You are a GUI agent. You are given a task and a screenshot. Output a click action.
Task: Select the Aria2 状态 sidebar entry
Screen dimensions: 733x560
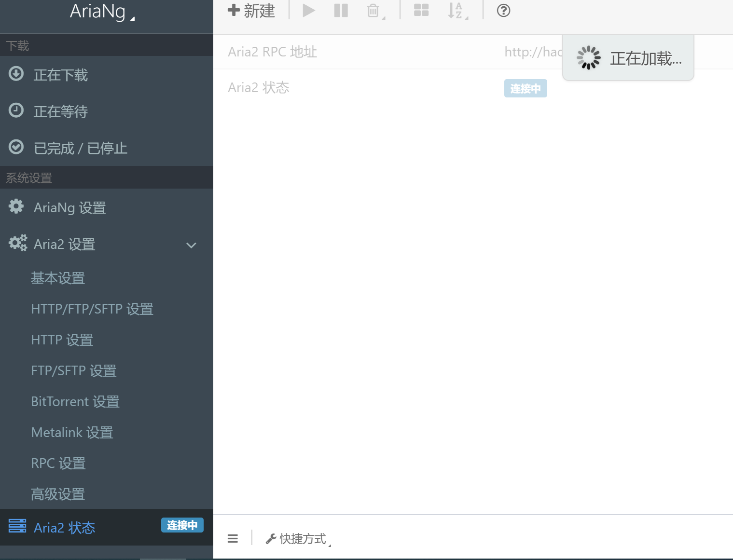[107, 527]
